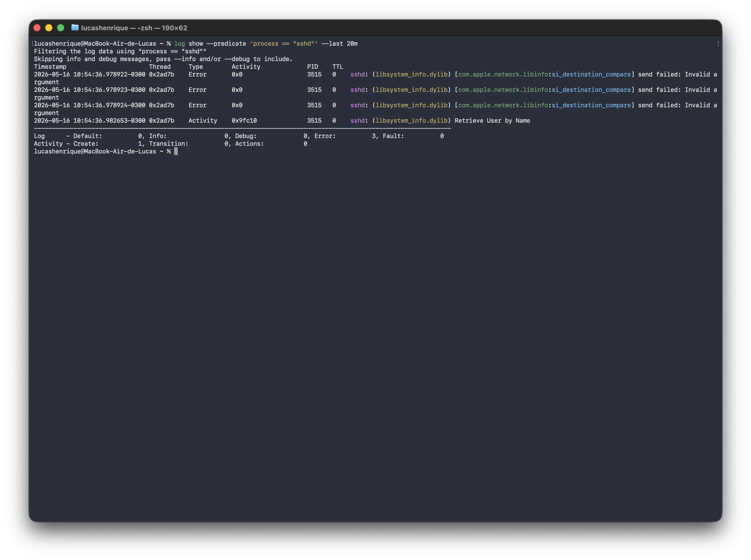Click the TTL column header
The width and height of the screenshot is (751, 560).
(338, 67)
